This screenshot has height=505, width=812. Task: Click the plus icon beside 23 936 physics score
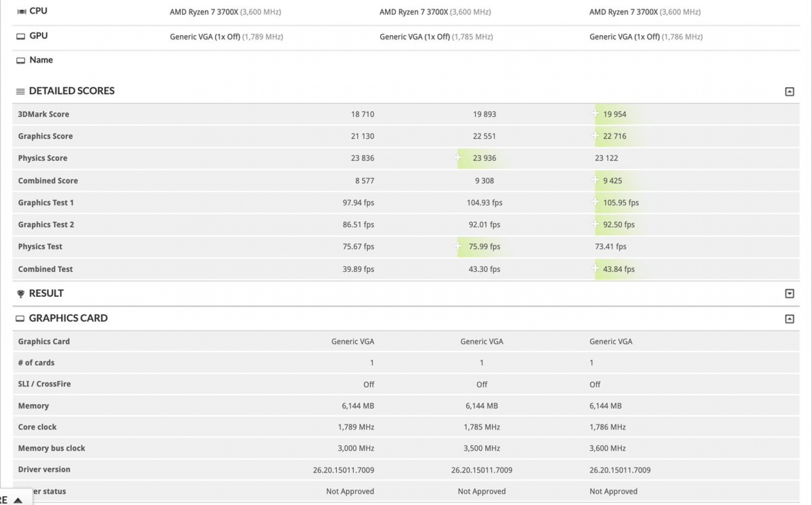458,157
